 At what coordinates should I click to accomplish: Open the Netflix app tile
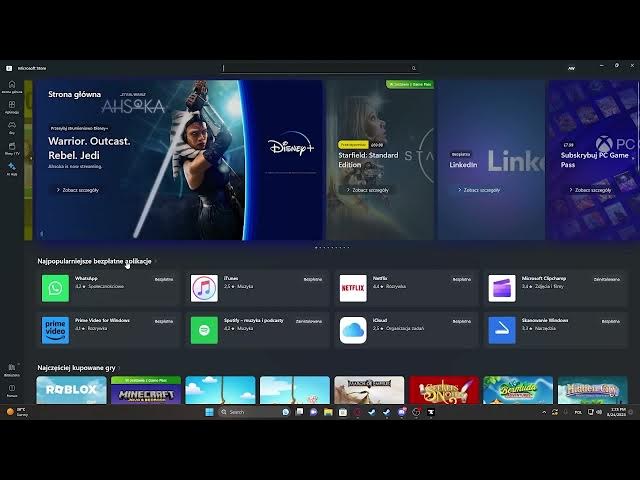[353, 288]
